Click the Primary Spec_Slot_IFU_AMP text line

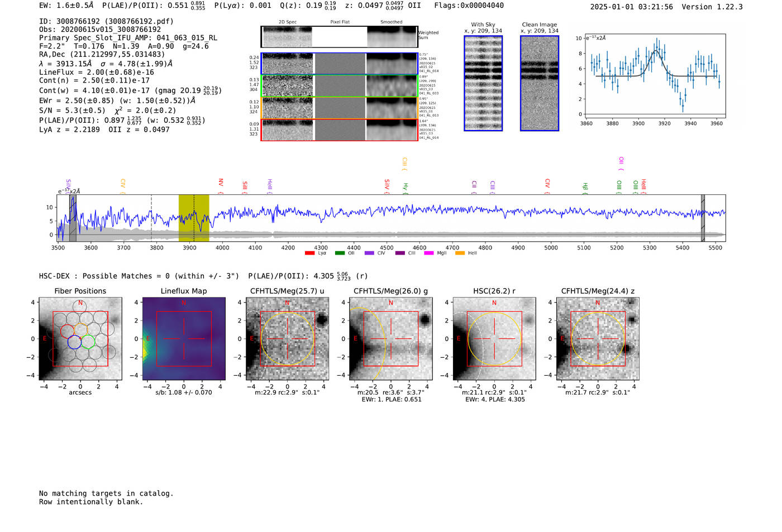click(x=128, y=38)
